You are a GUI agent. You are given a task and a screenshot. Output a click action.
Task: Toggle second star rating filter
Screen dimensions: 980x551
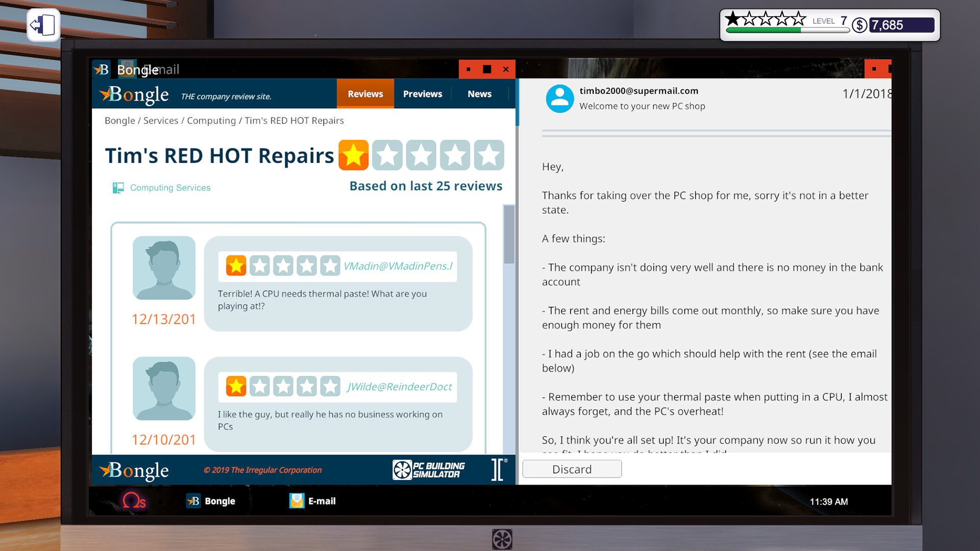(x=388, y=155)
